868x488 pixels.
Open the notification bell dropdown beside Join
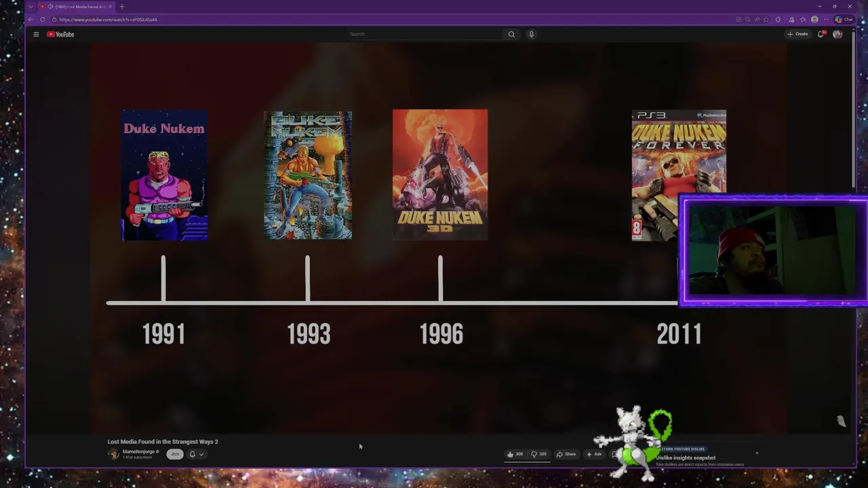(196, 454)
